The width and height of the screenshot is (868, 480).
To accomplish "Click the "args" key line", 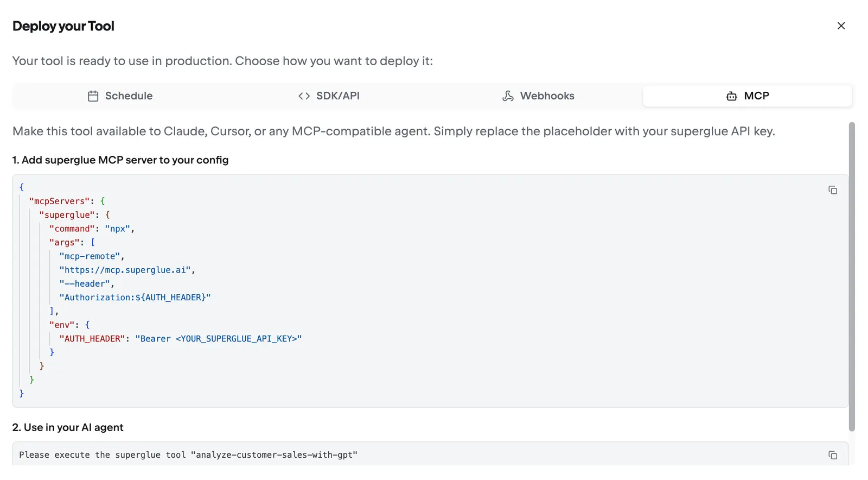I will coord(72,242).
